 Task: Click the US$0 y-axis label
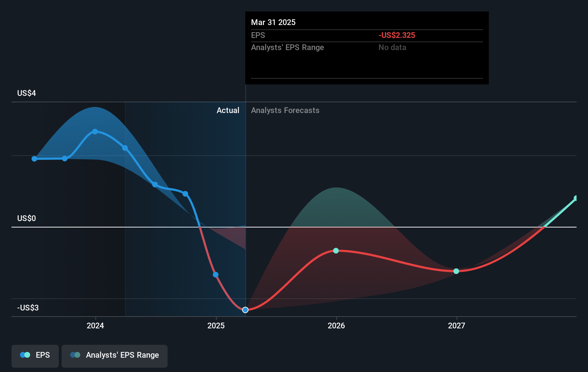[26, 219]
